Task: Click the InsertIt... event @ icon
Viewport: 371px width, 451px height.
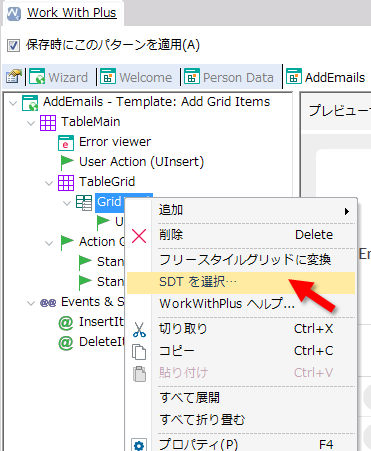Action: pyautogui.click(x=66, y=323)
